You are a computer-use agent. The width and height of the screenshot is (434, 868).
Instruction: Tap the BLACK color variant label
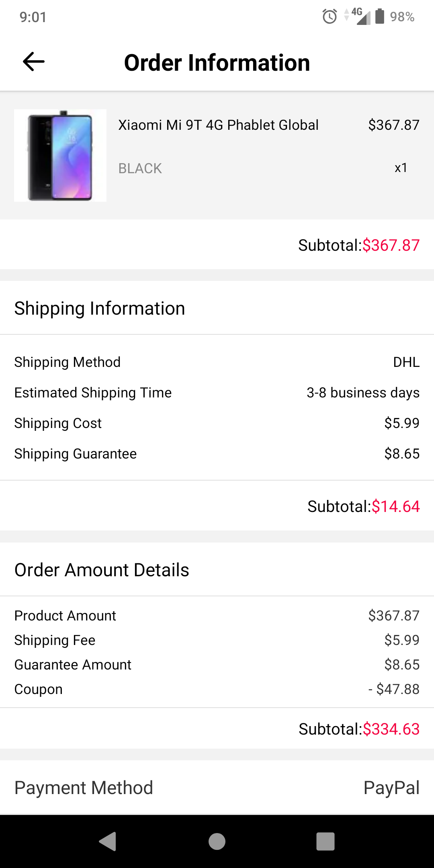click(140, 168)
